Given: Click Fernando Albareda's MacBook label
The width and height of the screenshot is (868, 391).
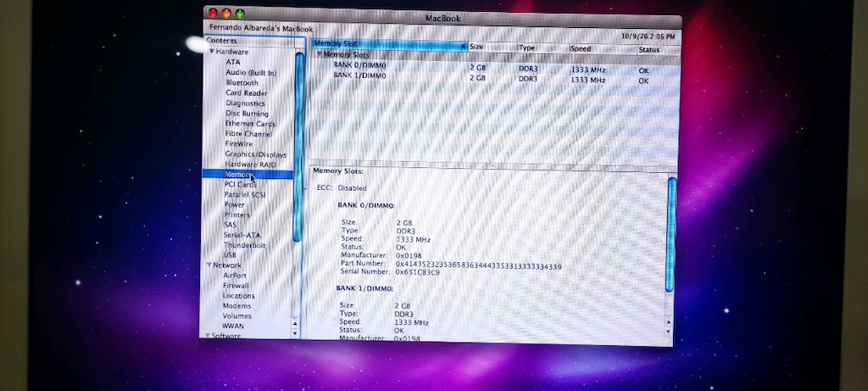Looking at the screenshot, I should tap(261, 28).
